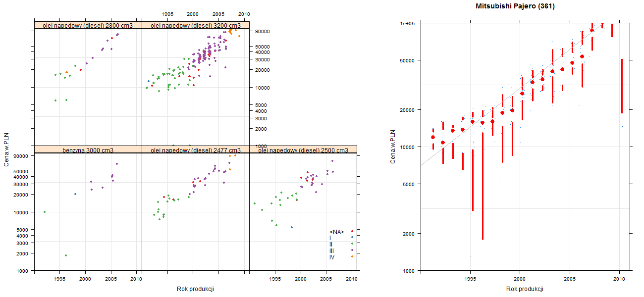The height and width of the screenshot is (297, 644).
Task: Select "1995" on the top axis above the 3200 cm3 panel
Action: pos(167,14)
